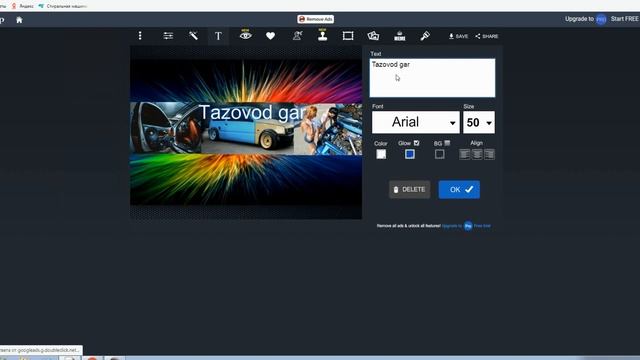Select the paint brush tool
Image resolution: width=640 pixels, height=360 pixels.
tap(425, 36)
